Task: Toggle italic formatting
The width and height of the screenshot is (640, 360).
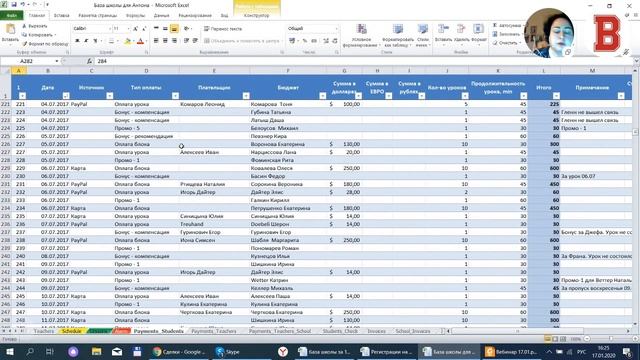Action: (86, 41)
